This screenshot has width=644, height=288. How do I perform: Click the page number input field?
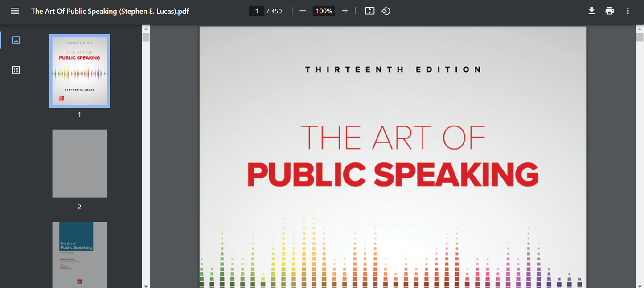point(256,11)
